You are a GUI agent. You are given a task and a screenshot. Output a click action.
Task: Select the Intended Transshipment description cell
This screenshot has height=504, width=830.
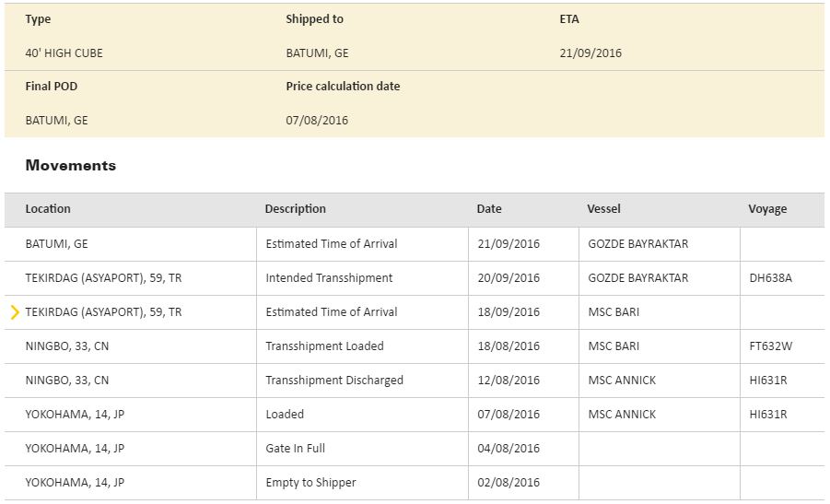[x=329, y=278]
